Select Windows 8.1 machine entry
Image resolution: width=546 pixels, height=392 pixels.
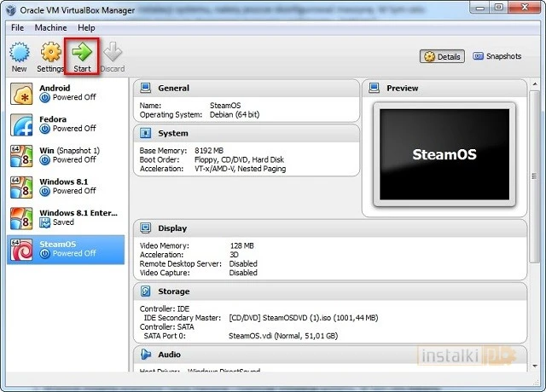[66, 187]
